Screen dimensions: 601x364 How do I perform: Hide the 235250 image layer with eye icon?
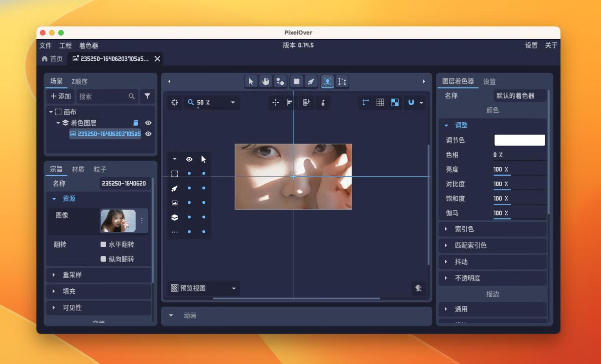148,134
